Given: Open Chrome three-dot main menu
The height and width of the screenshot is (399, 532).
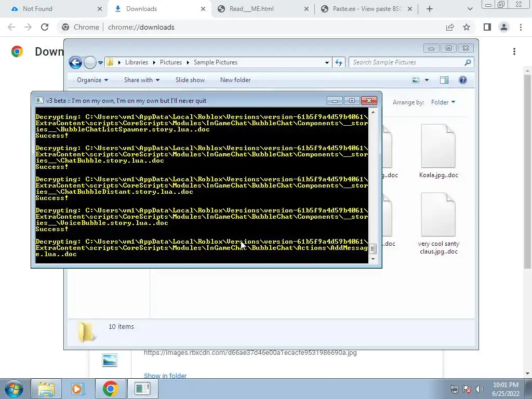Looking at the screenshot, I should pos(521,27).
